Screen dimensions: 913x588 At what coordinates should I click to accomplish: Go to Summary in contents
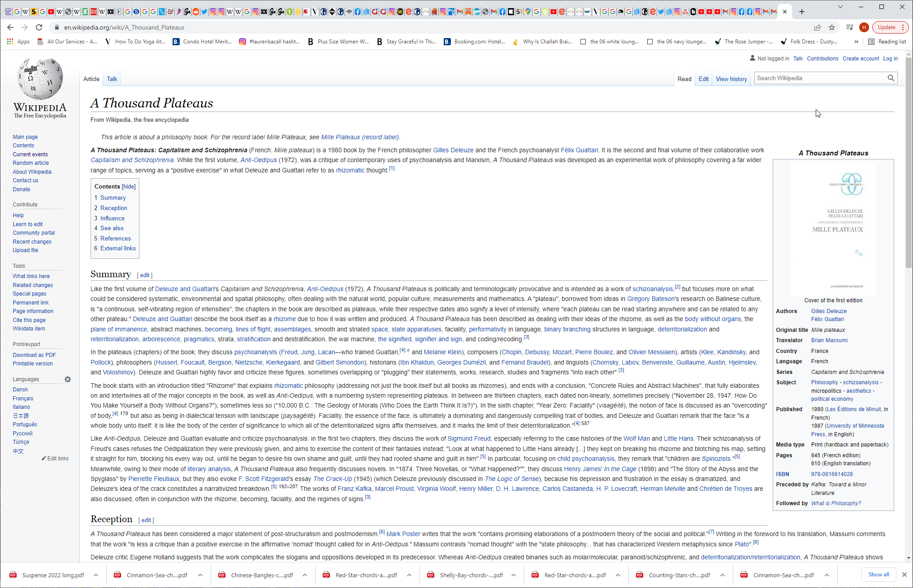113,197
